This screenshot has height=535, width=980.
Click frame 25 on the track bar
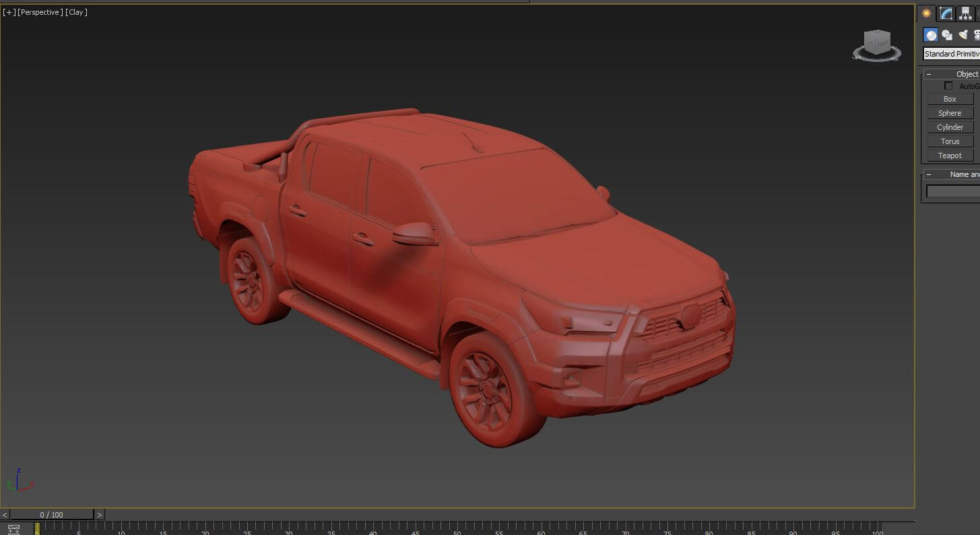[247, 528]
